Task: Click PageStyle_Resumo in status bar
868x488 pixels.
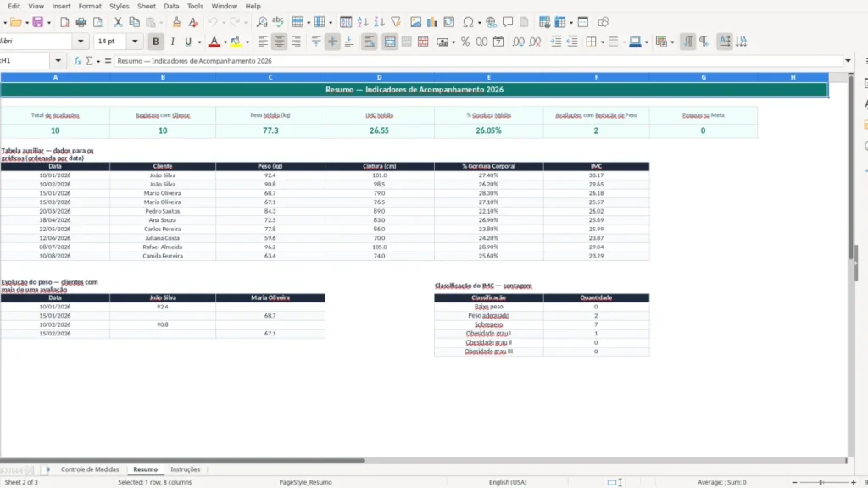Action: click(305, 482)
